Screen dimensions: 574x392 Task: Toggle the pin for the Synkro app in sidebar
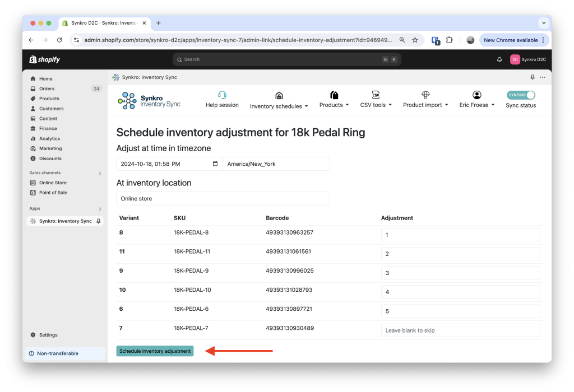tap(99, 221)
